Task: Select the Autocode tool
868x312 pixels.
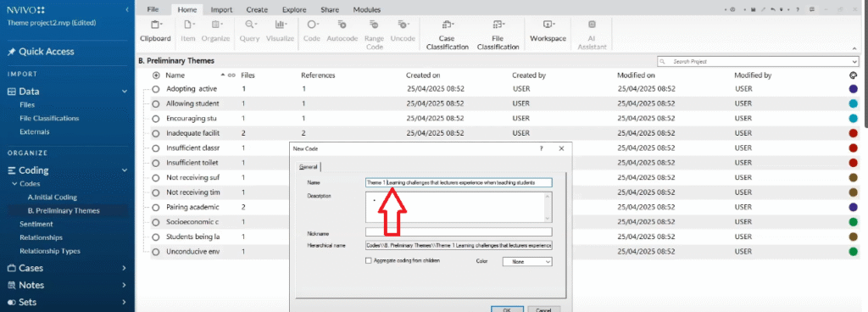Action: pyautogui.click(x=342, y=31)
